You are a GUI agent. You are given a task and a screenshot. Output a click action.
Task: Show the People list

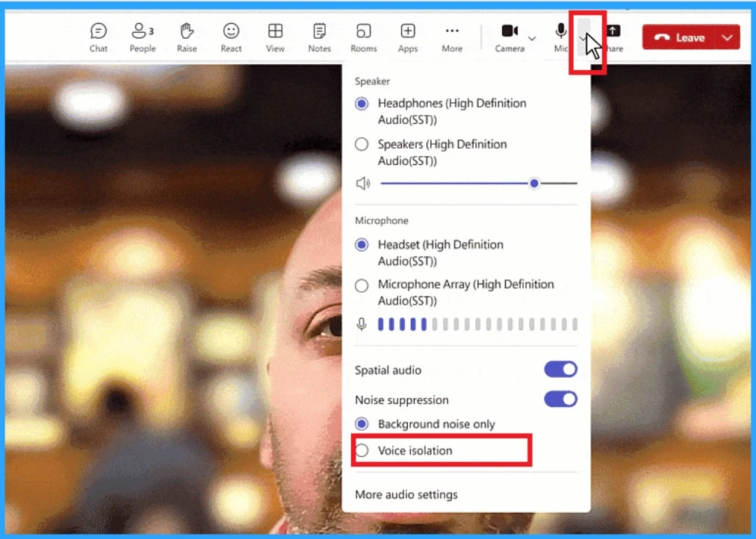[x=142, y=37]
